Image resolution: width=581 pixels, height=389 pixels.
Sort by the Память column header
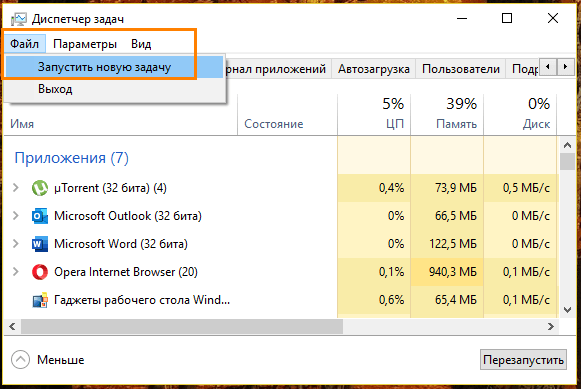pyautogui.click(x=447, y=115)
